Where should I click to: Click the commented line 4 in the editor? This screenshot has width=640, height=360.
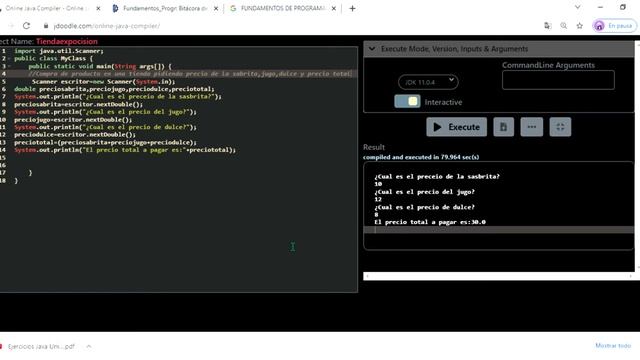190,74
